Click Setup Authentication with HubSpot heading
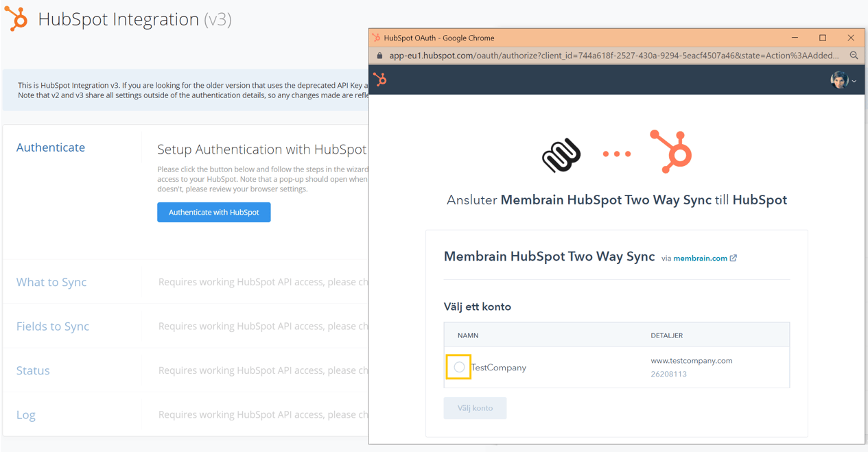Screen dimensions: 868x452 (x=262, y=150)
